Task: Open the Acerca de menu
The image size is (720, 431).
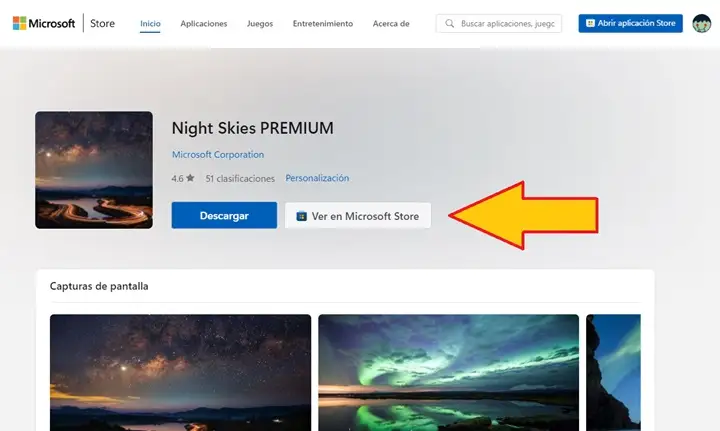Action: tap(391, 24)
